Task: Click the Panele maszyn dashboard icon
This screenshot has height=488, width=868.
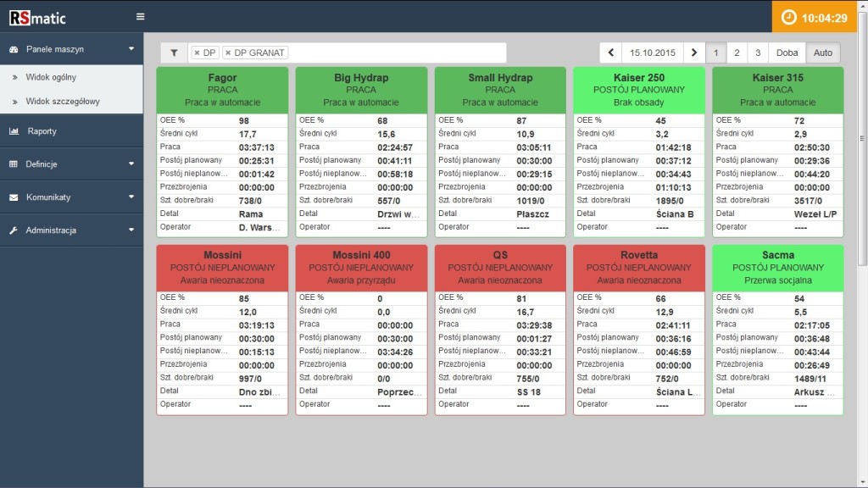Action: 14,49
